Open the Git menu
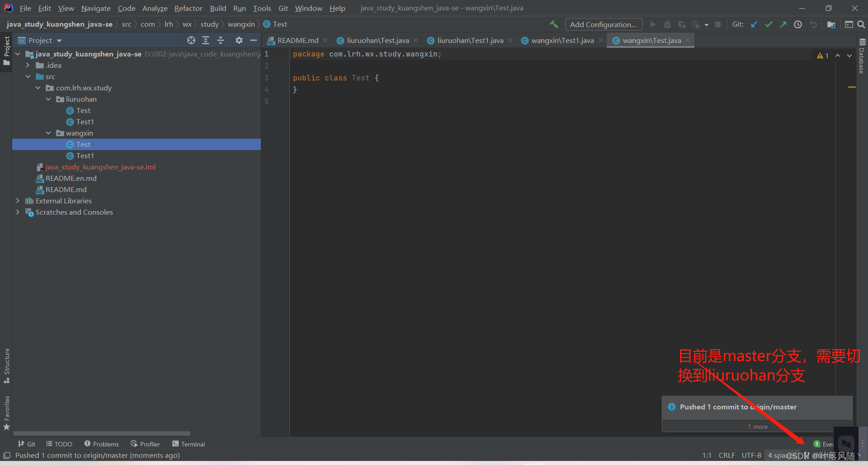Screen dimensions: 868x465 283,8
